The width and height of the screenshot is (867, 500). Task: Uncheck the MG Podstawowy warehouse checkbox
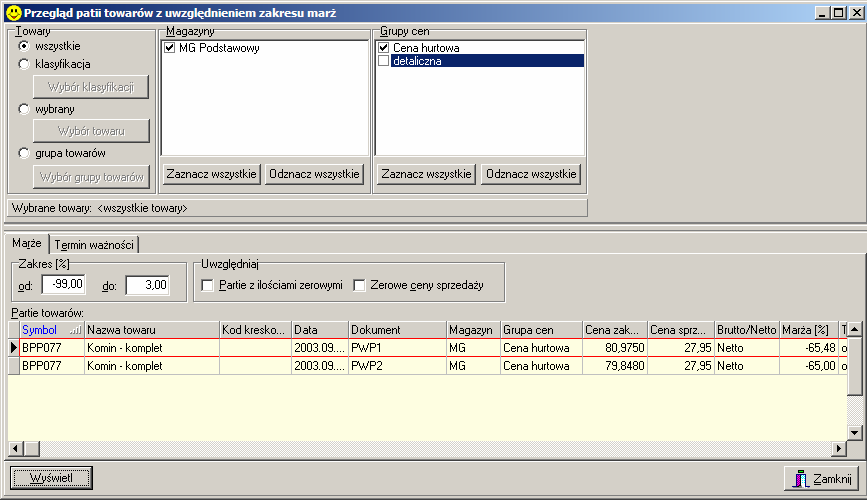(170, 48)
